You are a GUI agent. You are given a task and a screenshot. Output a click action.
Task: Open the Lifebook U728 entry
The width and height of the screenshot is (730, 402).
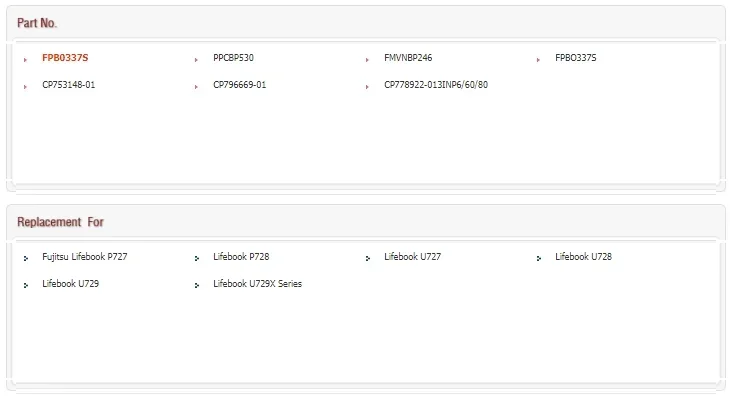pos(583,257)
